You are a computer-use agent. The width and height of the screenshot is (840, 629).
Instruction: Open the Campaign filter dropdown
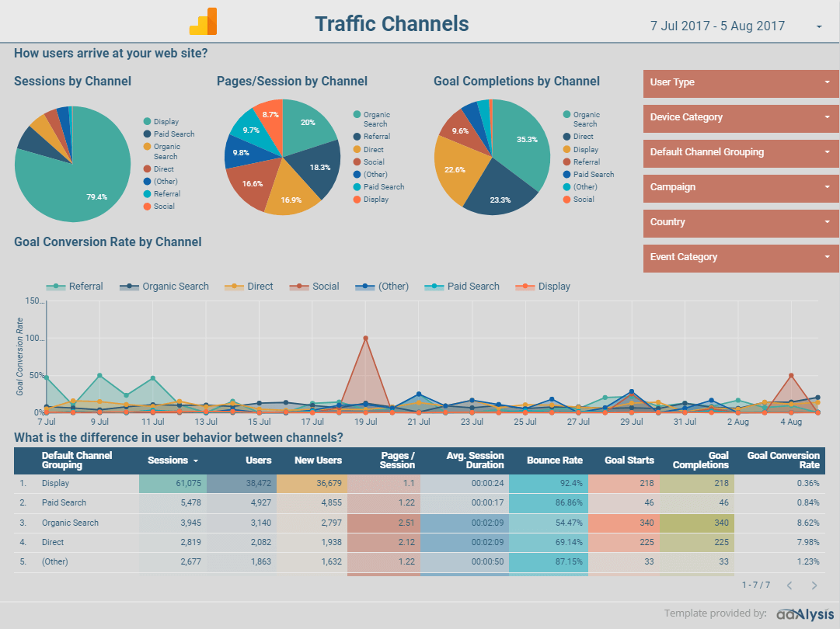[741, 187]
